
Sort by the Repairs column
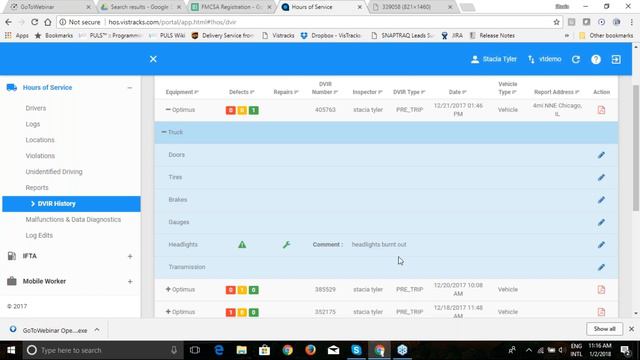286,92
